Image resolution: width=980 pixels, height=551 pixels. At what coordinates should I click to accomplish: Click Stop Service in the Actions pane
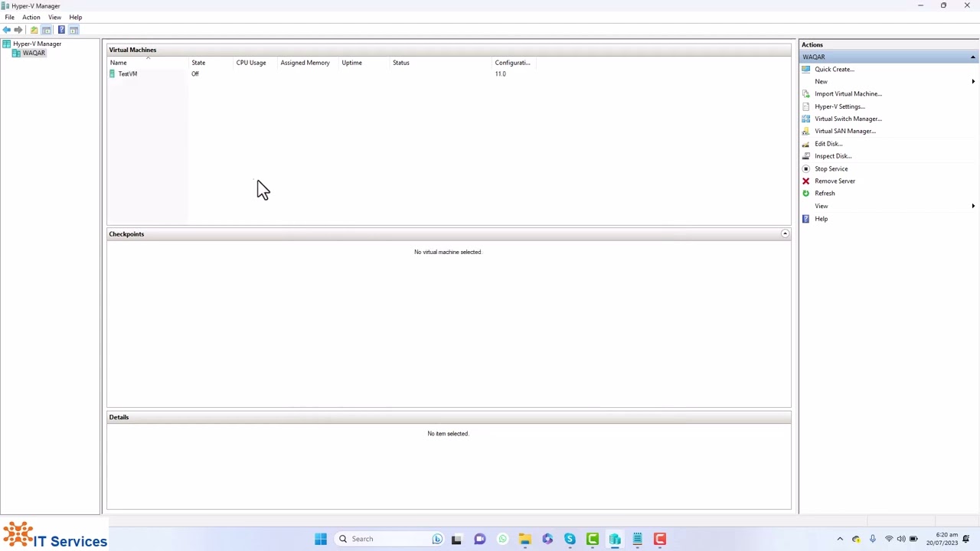pyautogui.click(x=831, y=168)
